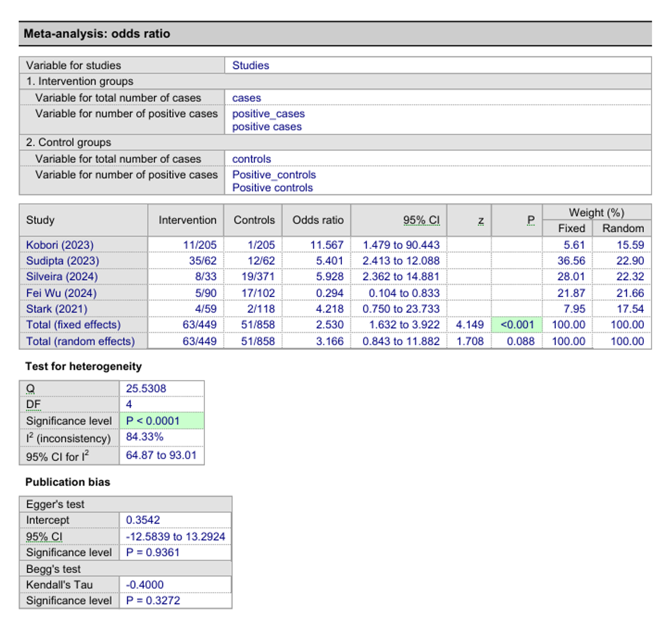Screen dimensions: 672x624
Task: Click the Publication bias heading
Action: pyautogui.click(x=68, y=482)
